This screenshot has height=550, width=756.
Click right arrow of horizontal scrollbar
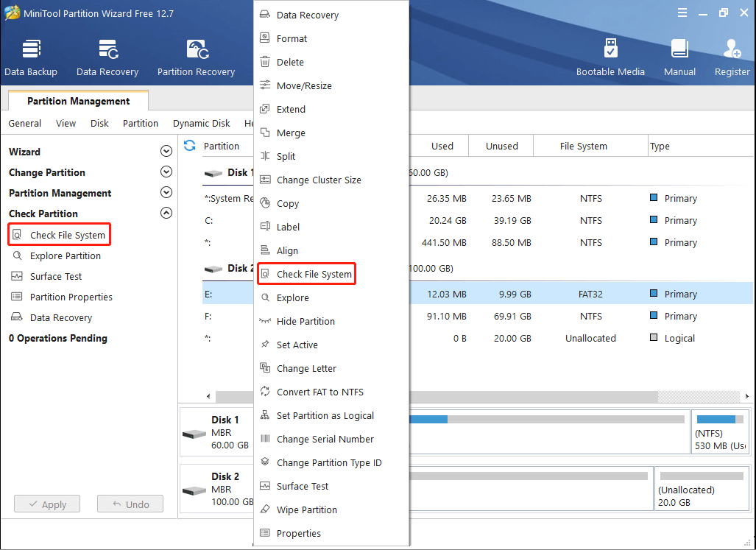[x=747, y=396]
